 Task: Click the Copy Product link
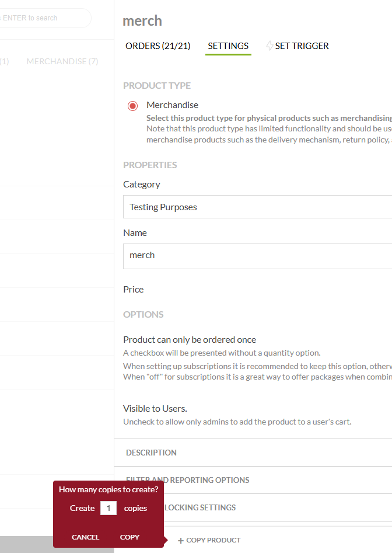(x=213, y=540)
